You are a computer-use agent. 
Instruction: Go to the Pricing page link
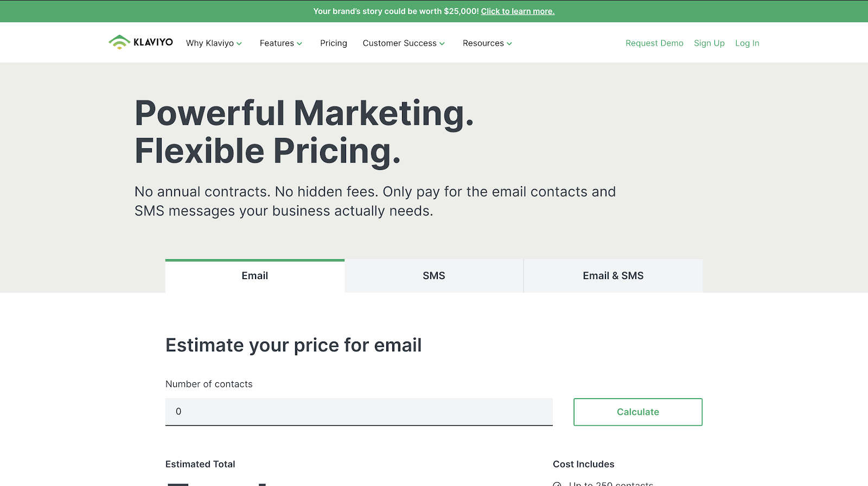(x=334, y=43)
